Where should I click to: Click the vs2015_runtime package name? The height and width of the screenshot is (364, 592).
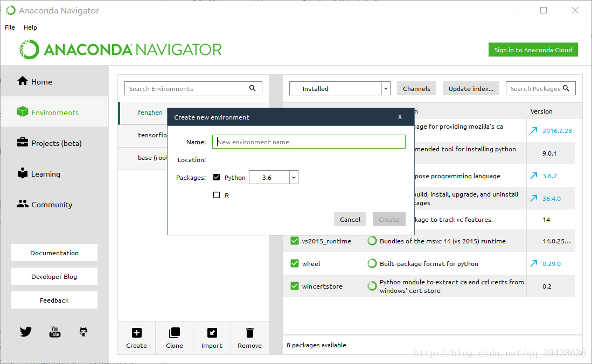point(326,241)
